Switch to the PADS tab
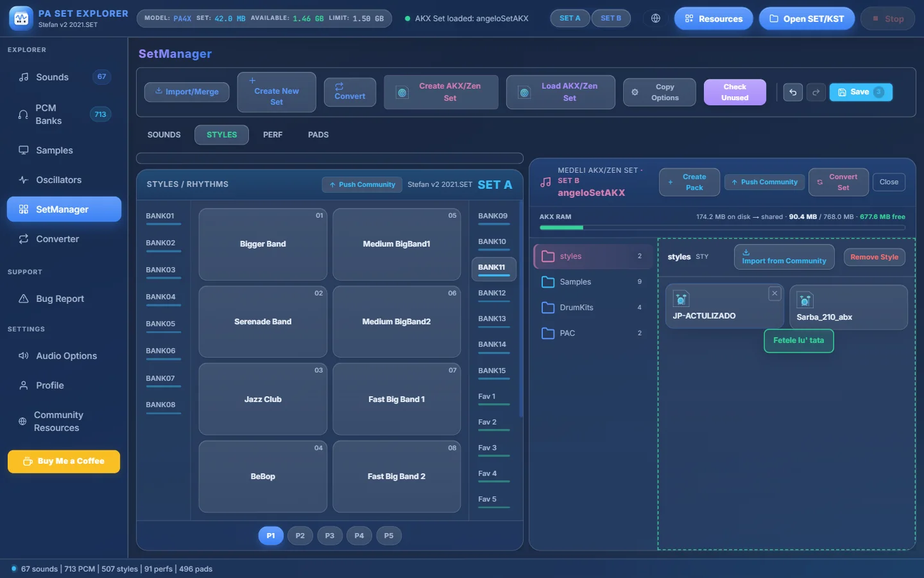924x578 pixels. tap(318, 135)
